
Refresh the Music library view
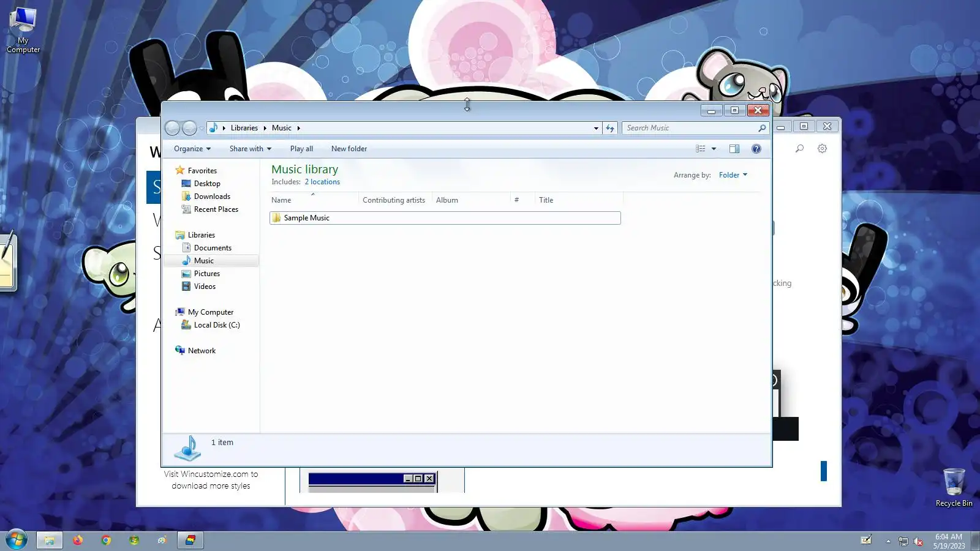pyautogui.click(x=610, y=128)
